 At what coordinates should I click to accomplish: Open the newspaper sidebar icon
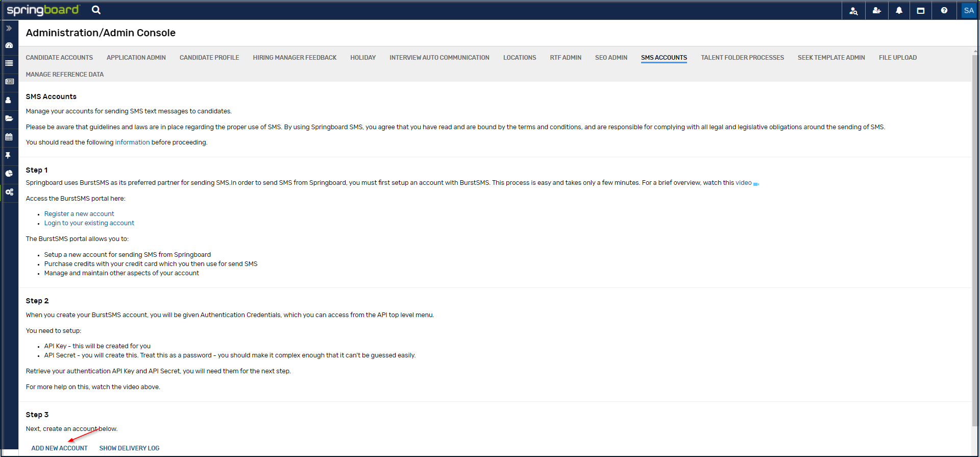coord(9,82)
